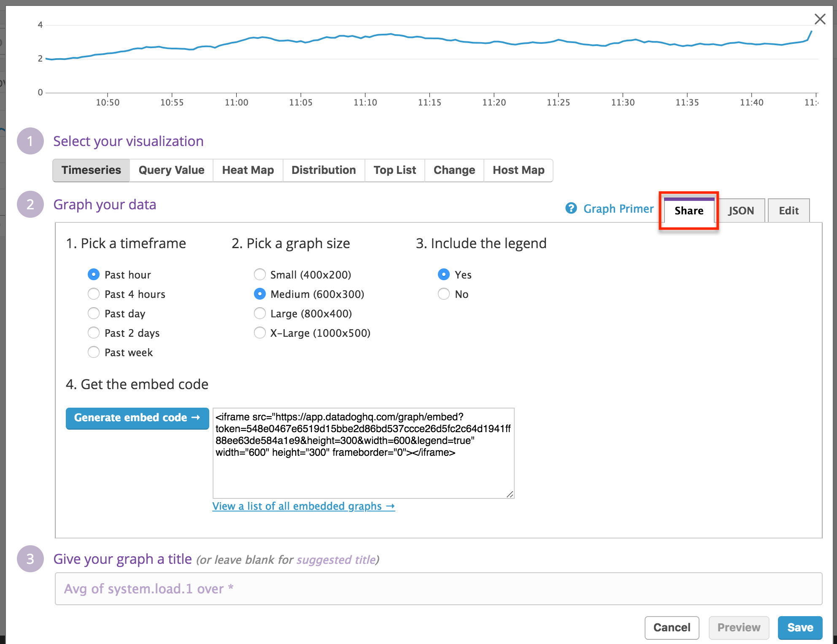Select Large (800x400) graph size
This screenshot has height=644, width=837.
pyautogui.click(x=260, y=314)
